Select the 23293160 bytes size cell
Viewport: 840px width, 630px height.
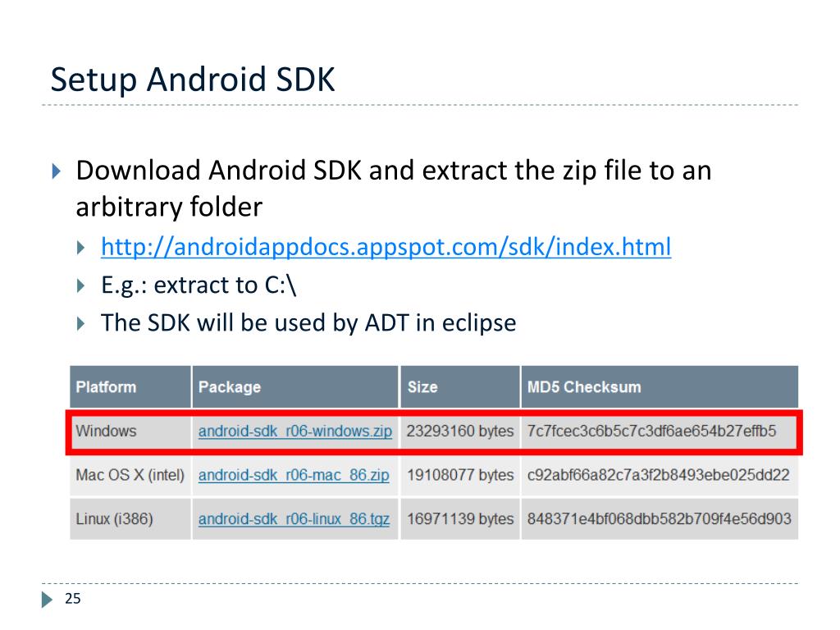click(459, 431)
